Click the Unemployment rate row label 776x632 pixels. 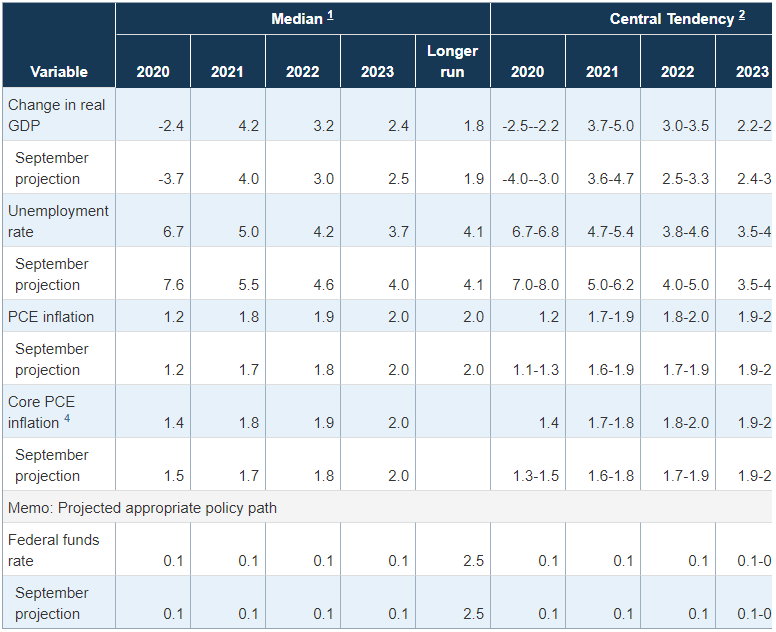click(x=58, y=221)
